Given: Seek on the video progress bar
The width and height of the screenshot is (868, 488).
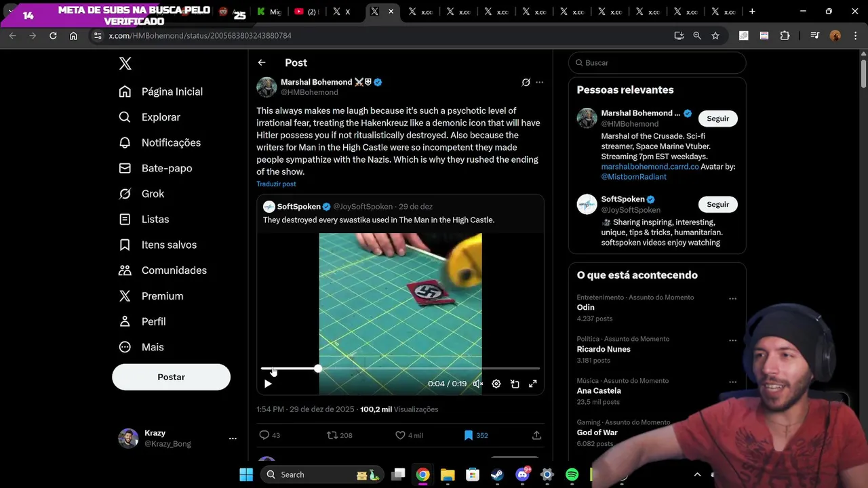Looking at the screenshot, I should [x=400, y=369].
